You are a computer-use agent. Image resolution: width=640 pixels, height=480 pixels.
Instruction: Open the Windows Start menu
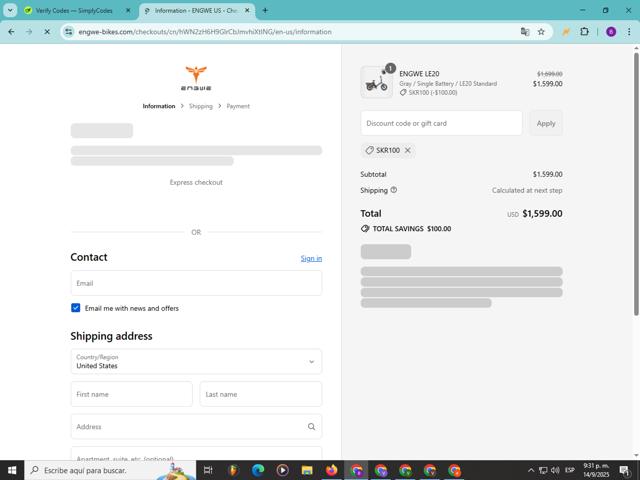(x=12, y=470)
